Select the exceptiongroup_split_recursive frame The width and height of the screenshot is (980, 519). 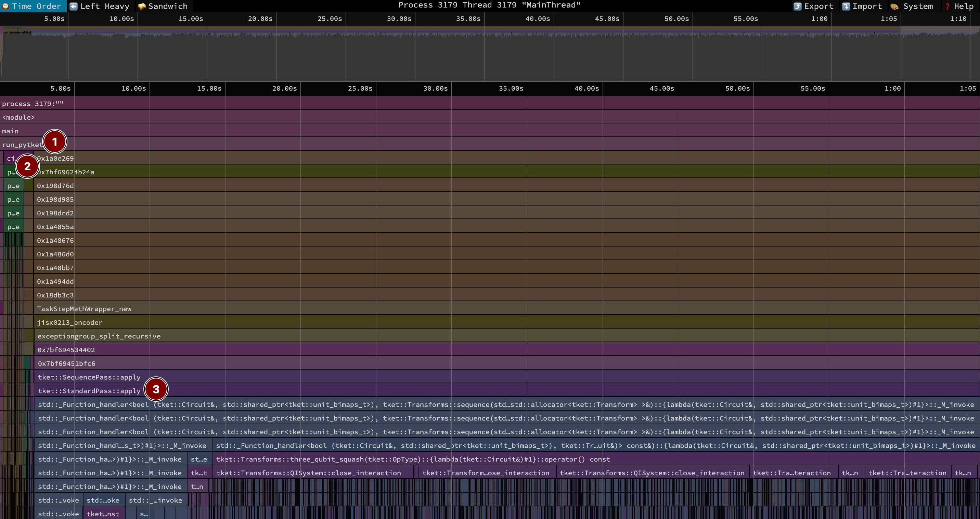[x=99, y=336]
